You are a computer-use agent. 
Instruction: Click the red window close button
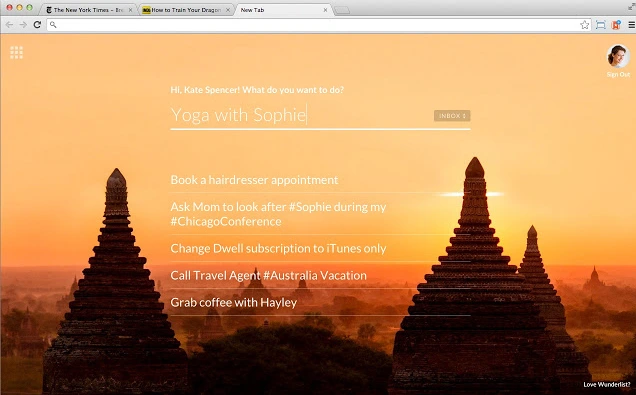(9, 7)
